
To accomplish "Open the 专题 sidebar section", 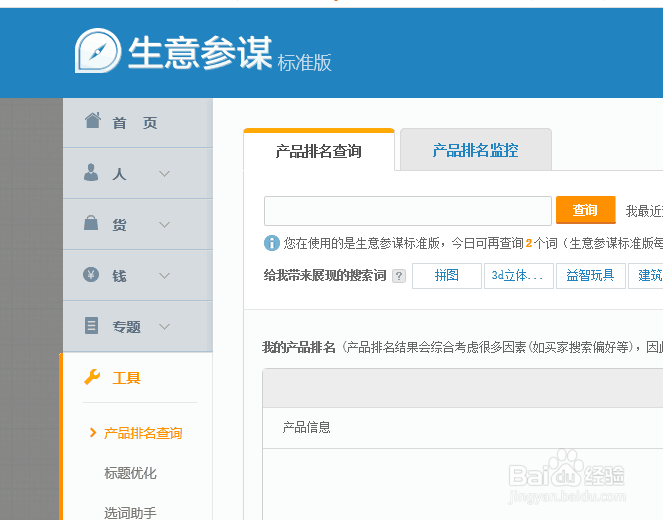I will point(138,326).
